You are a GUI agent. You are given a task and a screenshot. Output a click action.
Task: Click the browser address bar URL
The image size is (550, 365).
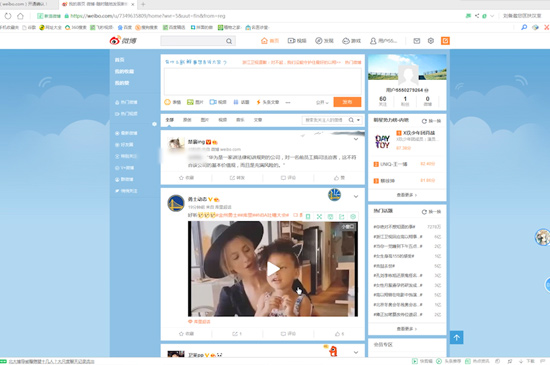point(148,16)
